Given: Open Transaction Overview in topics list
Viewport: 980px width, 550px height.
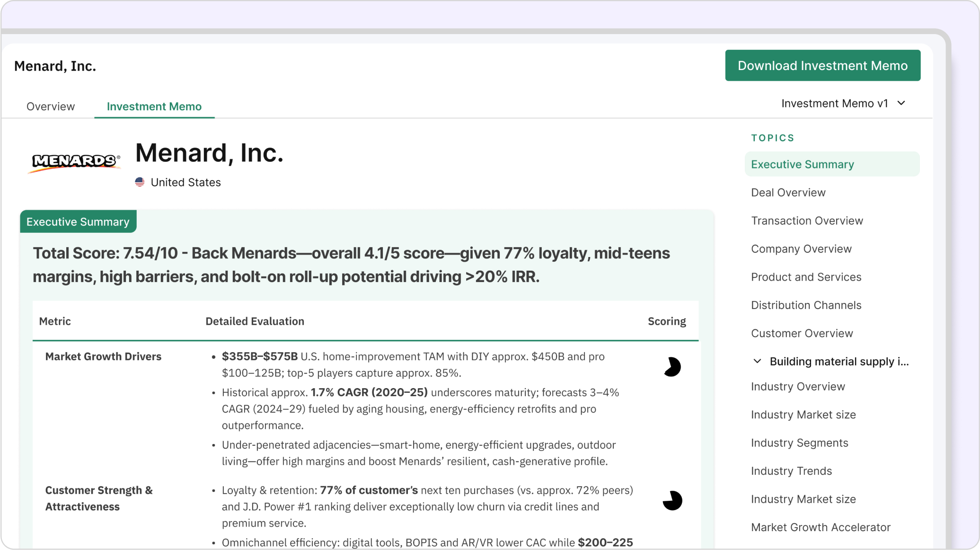Looking at the screenshot, I should [x=807, y=221].
